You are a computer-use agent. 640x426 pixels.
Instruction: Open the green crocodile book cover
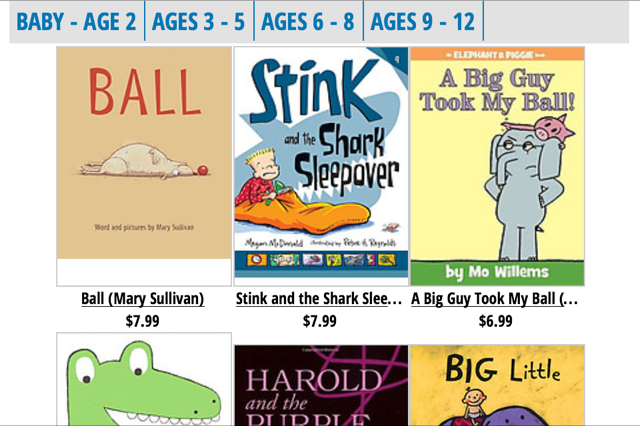click(x=144, y=379)
